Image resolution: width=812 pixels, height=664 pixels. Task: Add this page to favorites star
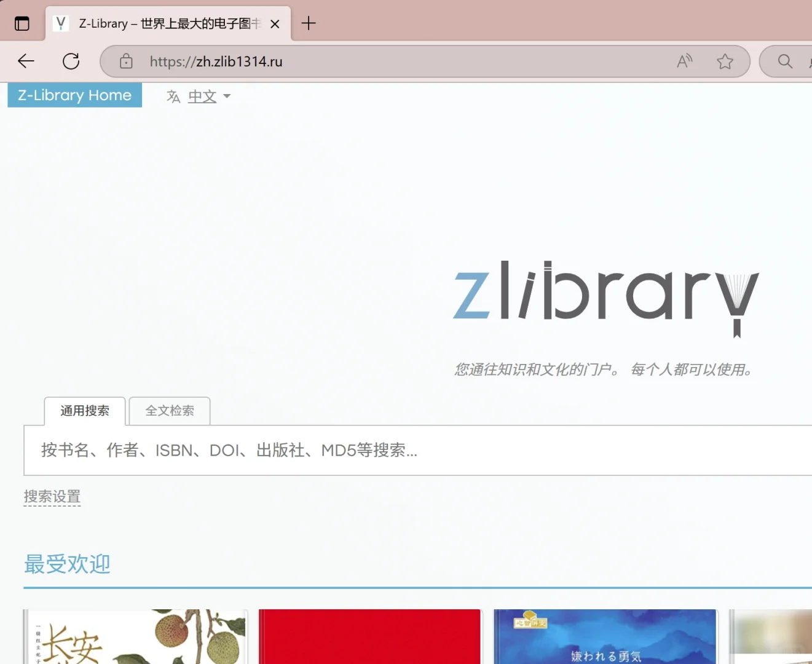click(725, 61)
